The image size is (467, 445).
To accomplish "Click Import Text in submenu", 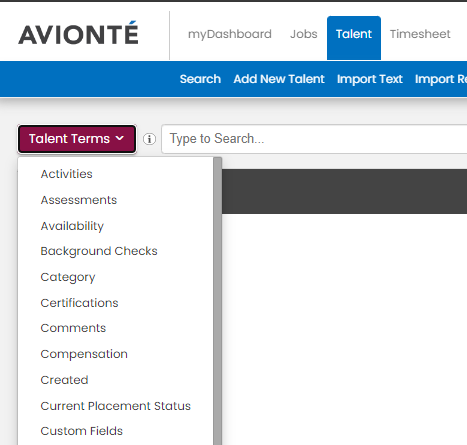I will coord(370,79).
